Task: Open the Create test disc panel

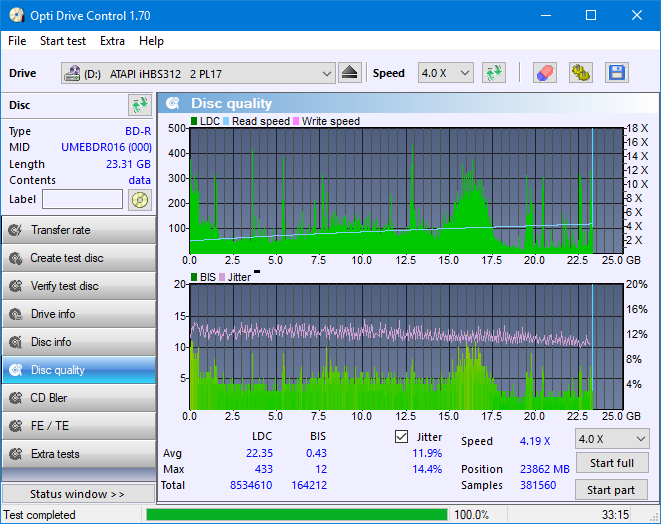Action: click(79, 258)
